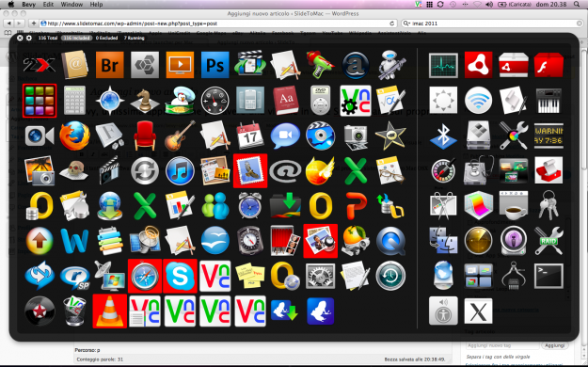This screenshot has height=367, width=588.
Task: Open Grab scissors icon
Action: [443, 206]
